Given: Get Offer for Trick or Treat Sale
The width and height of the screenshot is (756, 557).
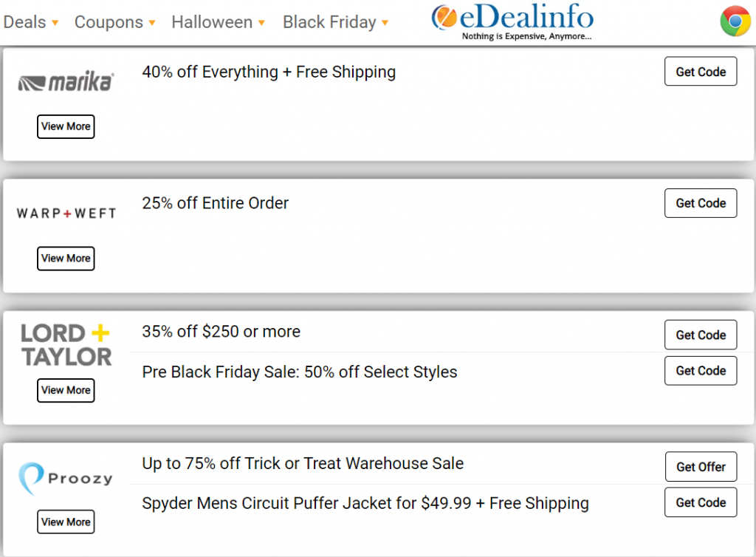Looking at the screenshot, I should coord(701,466).
